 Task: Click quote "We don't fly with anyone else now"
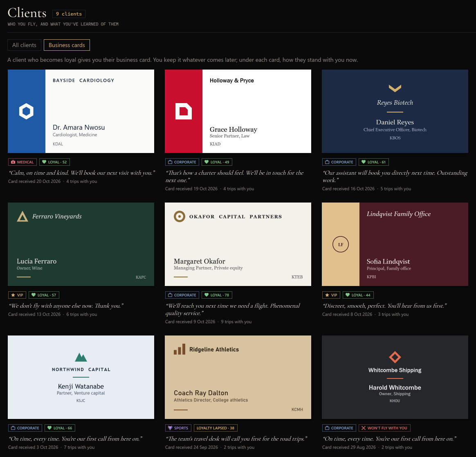point(66,306)
